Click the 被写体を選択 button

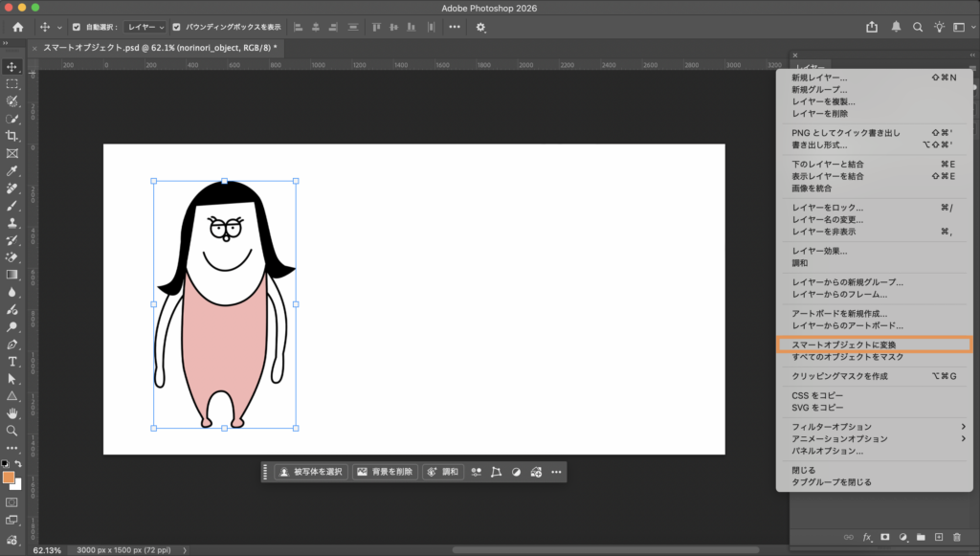point(310,472)
